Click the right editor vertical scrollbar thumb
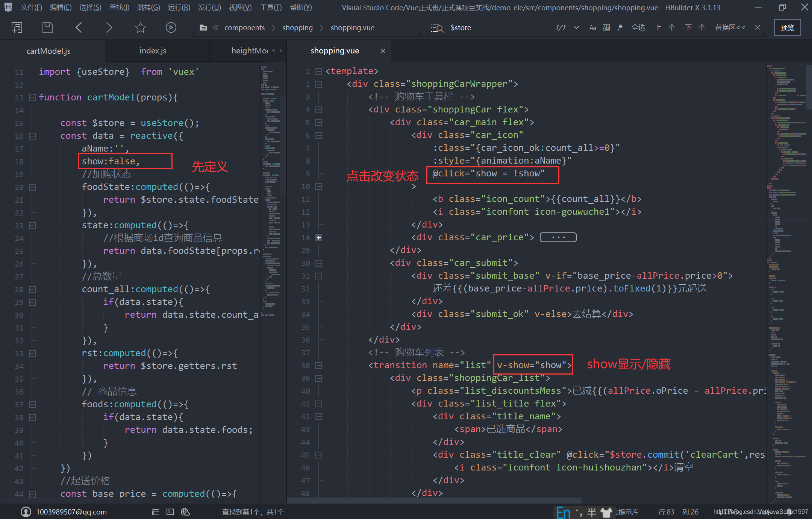Viewport: 812px width, 519px height. point(809,87)
